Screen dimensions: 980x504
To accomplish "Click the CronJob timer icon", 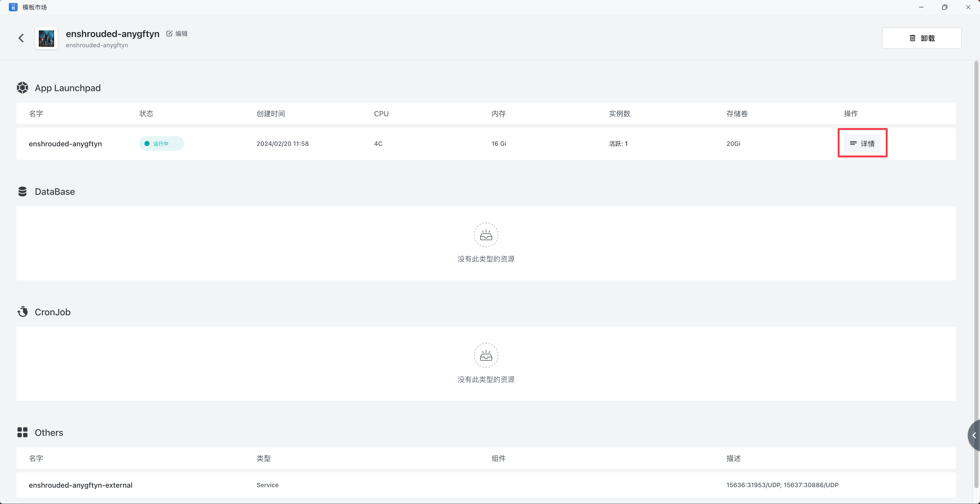I will tap(22, 312).
